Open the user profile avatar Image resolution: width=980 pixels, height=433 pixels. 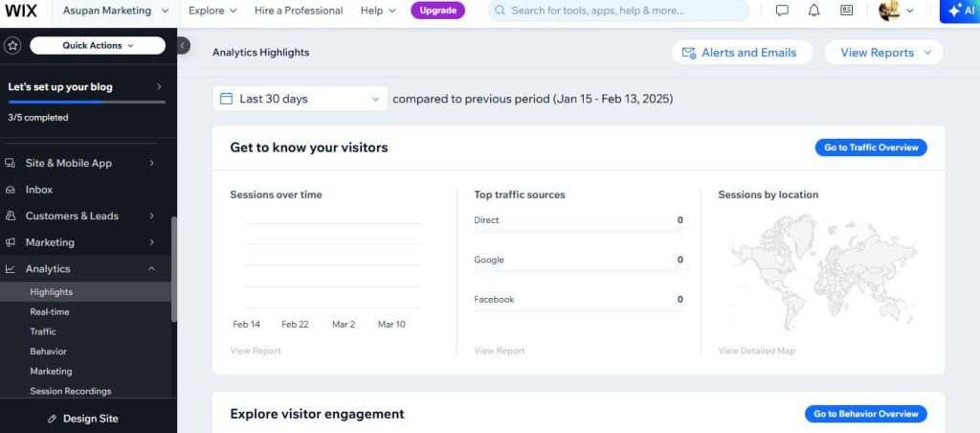click(889, 11)
